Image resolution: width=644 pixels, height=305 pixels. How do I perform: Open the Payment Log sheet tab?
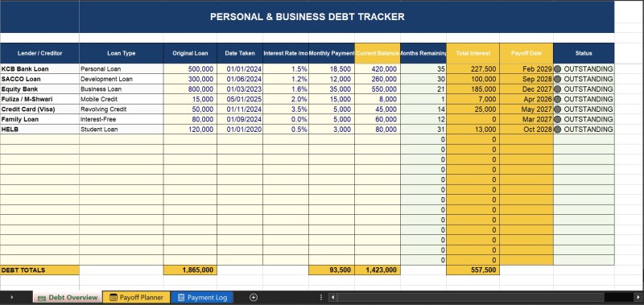coord(202,298)
